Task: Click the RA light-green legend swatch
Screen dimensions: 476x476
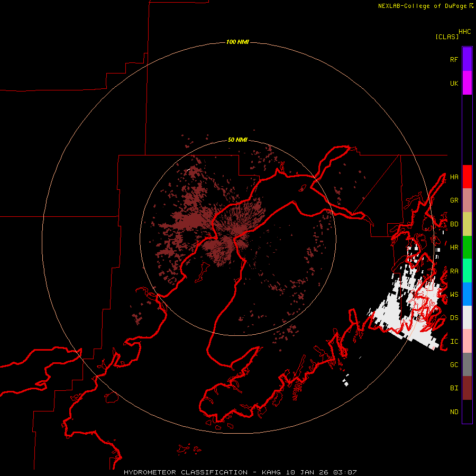Action: (x=467, y=271)
